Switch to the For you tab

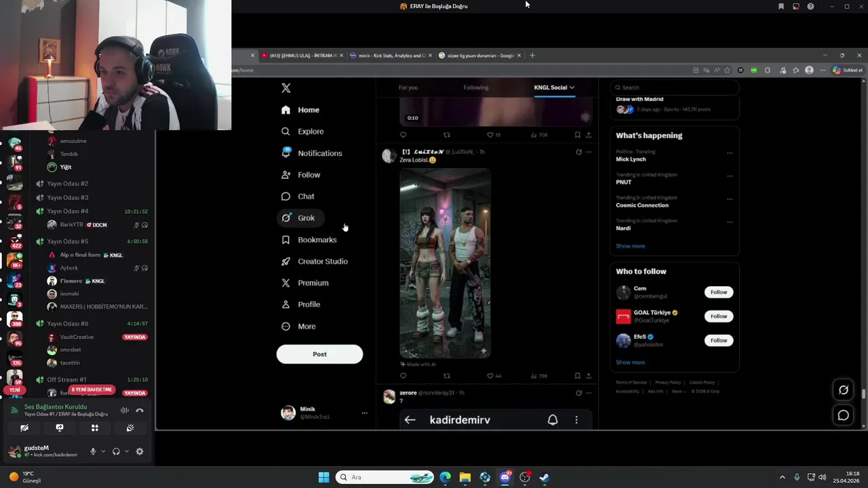pyautogui.click(x=408, y=87)
